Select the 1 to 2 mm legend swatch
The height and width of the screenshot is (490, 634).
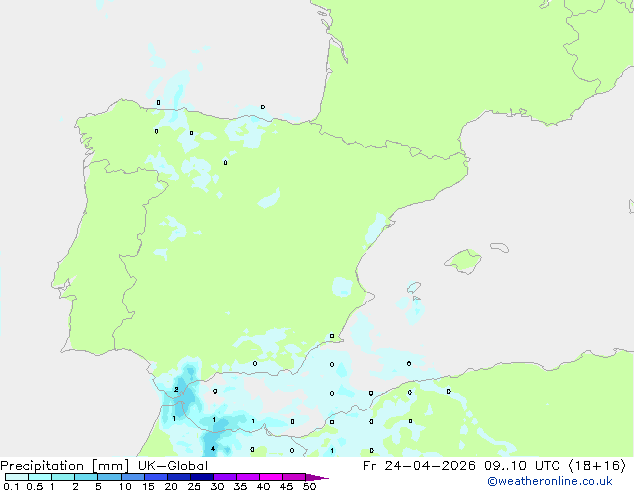[x=63, y=477]
